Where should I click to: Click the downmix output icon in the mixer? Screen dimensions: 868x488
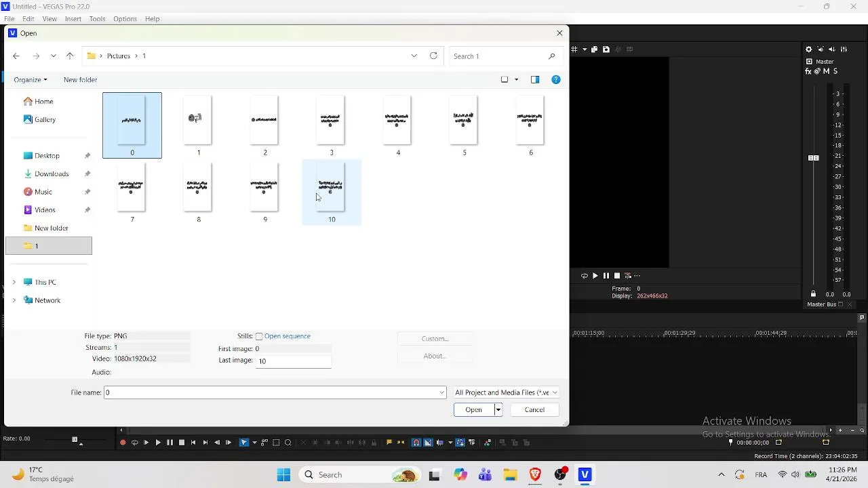tap(821, 49)
